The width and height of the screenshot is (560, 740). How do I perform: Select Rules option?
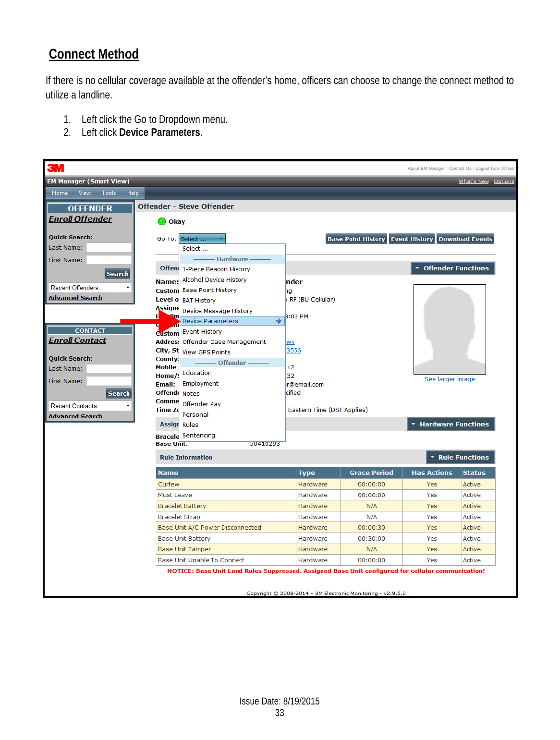click(x=232, y=425)
